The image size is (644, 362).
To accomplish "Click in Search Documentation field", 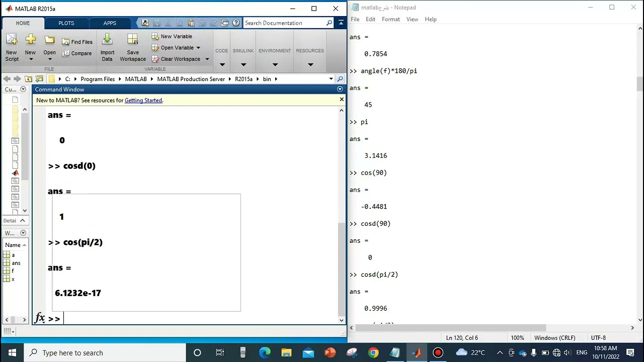I will pos(284,23).
